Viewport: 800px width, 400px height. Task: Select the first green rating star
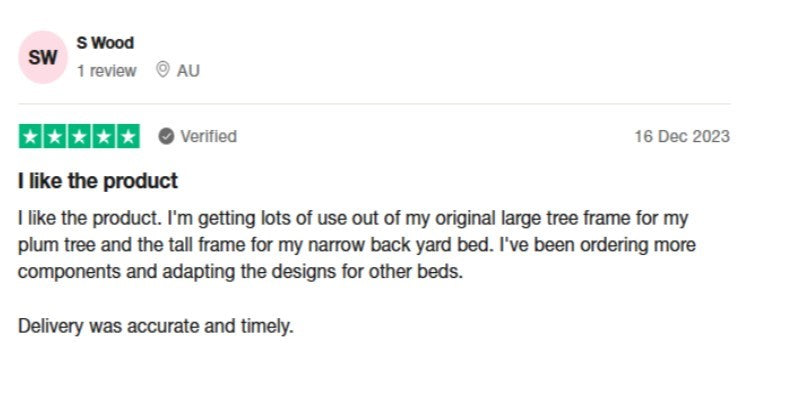(x=30, y=136)
